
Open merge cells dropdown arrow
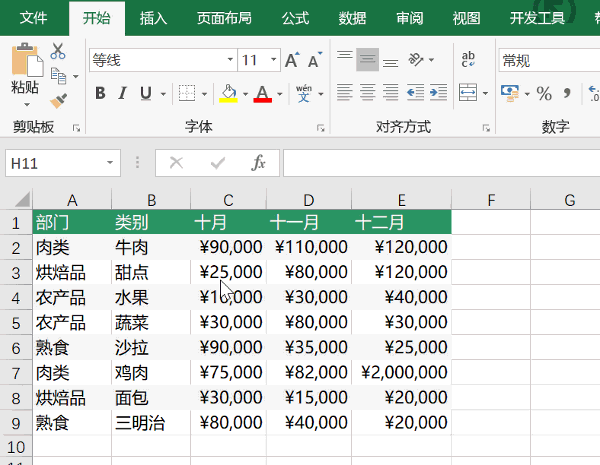pos(485,93)
